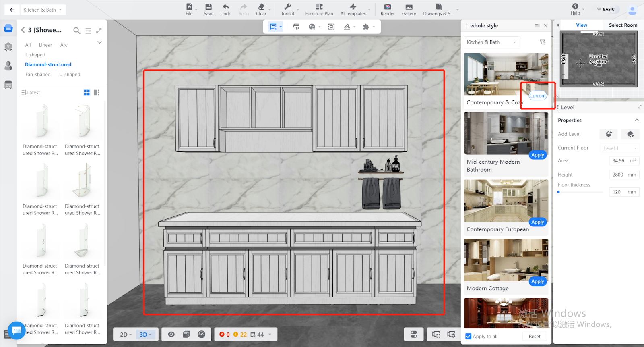This screenshot has height=347, width=644.
Task: Click the Save icon in toolbar
Action: pos(208,7)
